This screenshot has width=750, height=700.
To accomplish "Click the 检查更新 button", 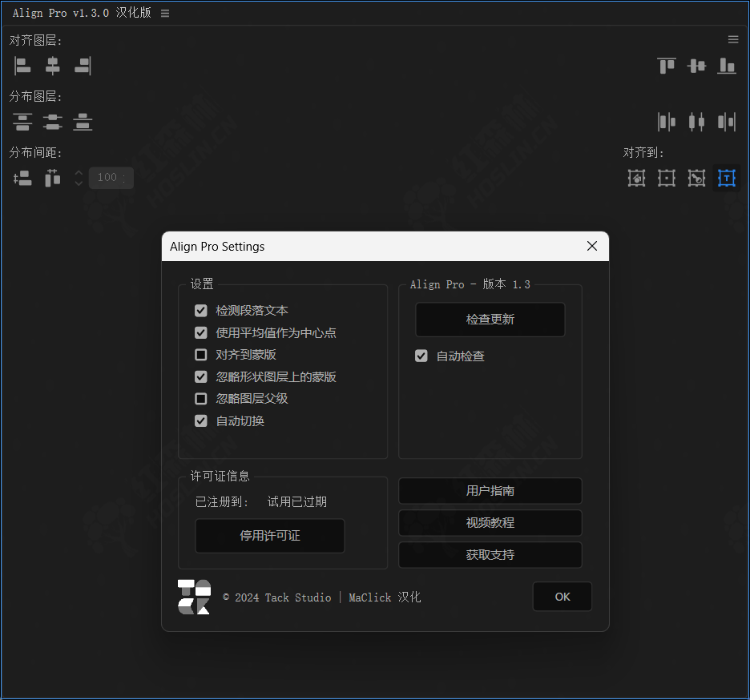I will [490, 320].
